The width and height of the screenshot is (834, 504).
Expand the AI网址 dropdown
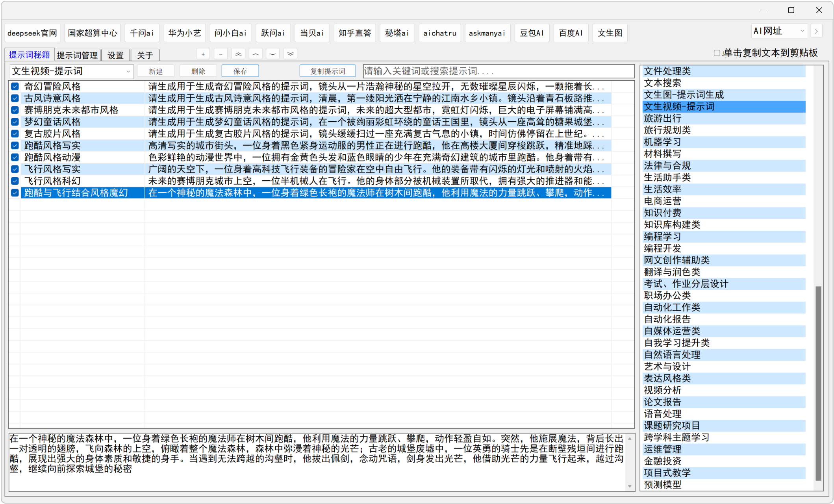pos(779,31)
